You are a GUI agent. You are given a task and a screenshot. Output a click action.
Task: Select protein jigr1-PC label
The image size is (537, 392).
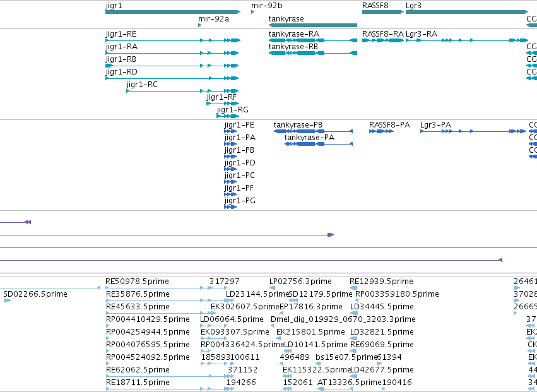pos(239,175)
